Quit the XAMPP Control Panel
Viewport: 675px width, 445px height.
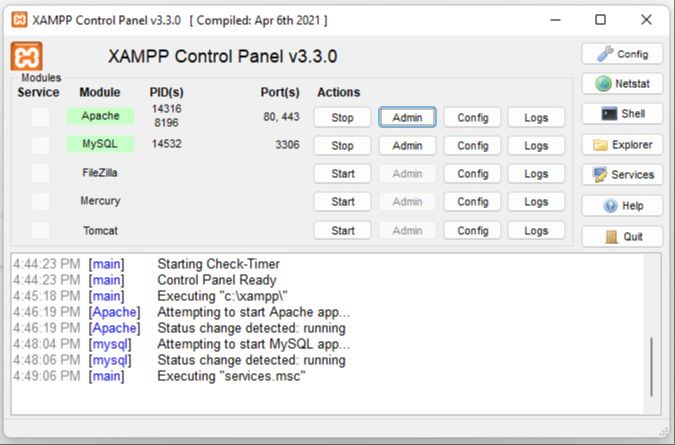point(622,236)
